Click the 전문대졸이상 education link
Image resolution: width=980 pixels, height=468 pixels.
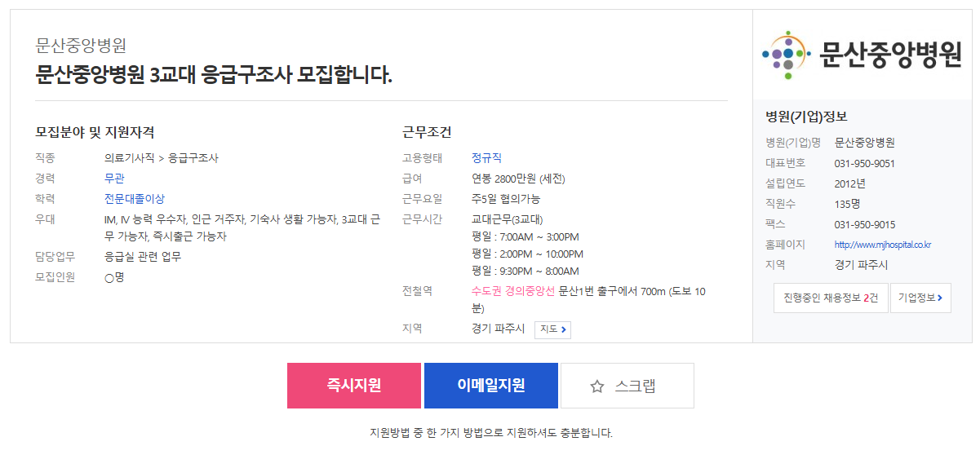(x=135, y=199)
